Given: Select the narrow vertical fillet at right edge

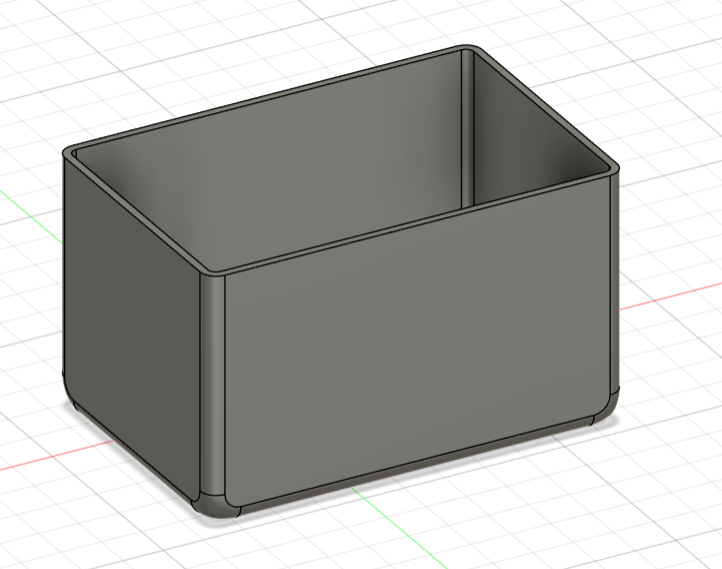Looking at the screenshot, I should coord(615,281).
